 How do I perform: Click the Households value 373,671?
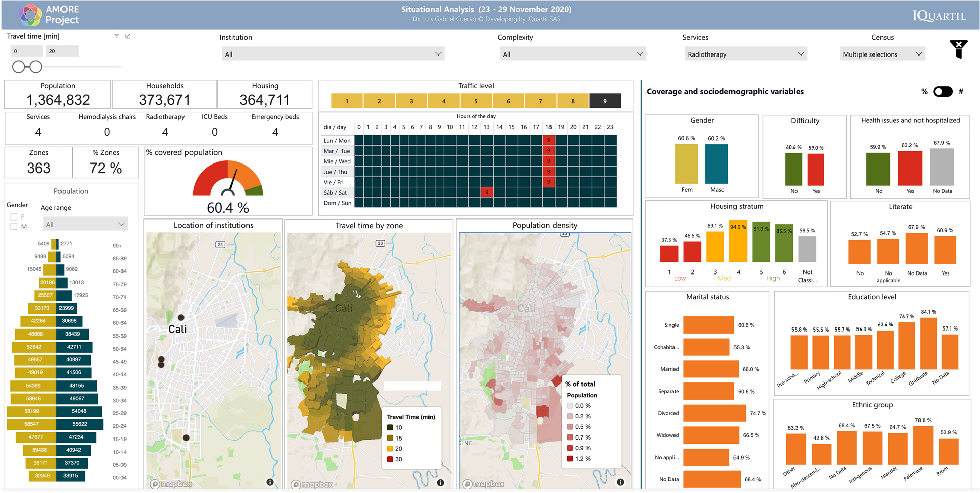click(x=164, y=100)
